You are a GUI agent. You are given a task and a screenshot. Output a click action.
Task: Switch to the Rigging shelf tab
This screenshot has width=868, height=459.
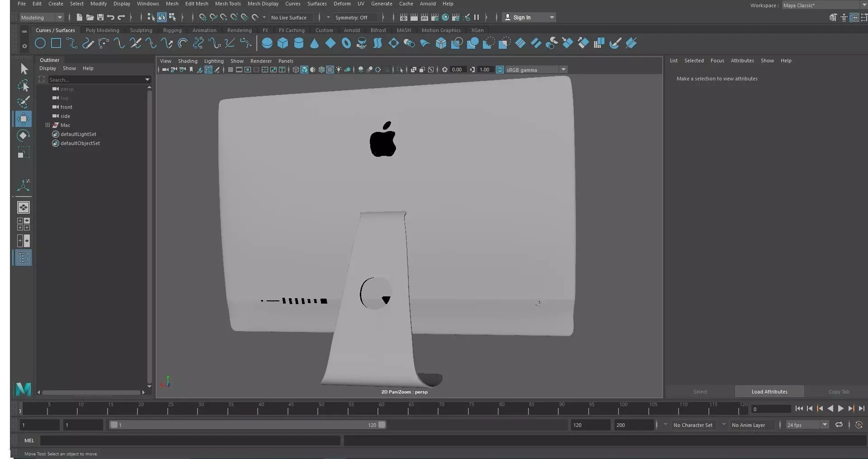coord(172,30)
